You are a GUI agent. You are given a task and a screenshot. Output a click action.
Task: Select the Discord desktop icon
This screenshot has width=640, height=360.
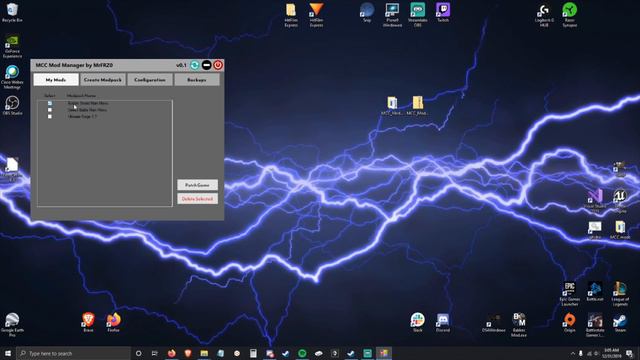(443, 322)
